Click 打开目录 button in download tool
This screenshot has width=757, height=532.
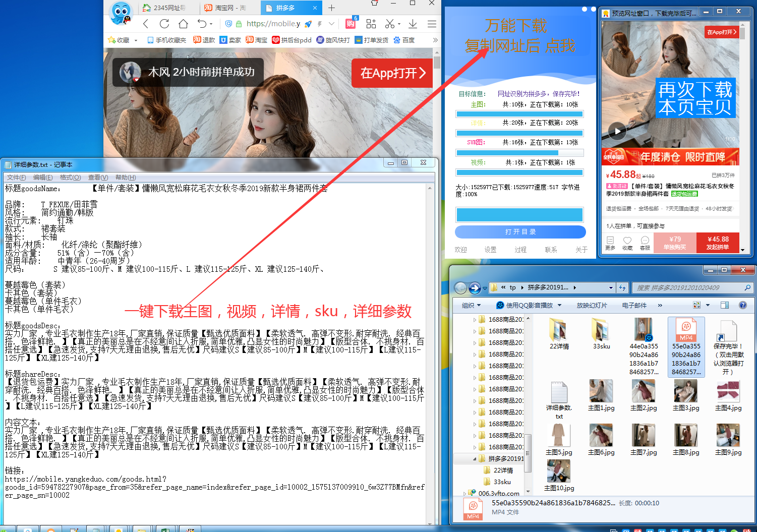(520, 231)
